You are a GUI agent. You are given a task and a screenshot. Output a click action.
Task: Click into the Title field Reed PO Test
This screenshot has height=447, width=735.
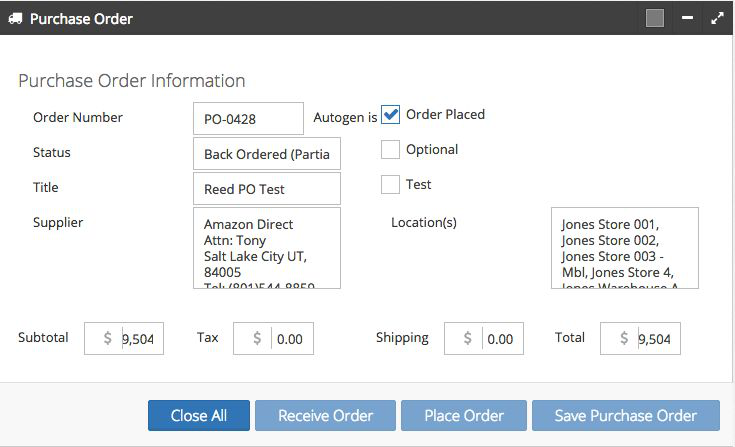(x=267, y=188)
